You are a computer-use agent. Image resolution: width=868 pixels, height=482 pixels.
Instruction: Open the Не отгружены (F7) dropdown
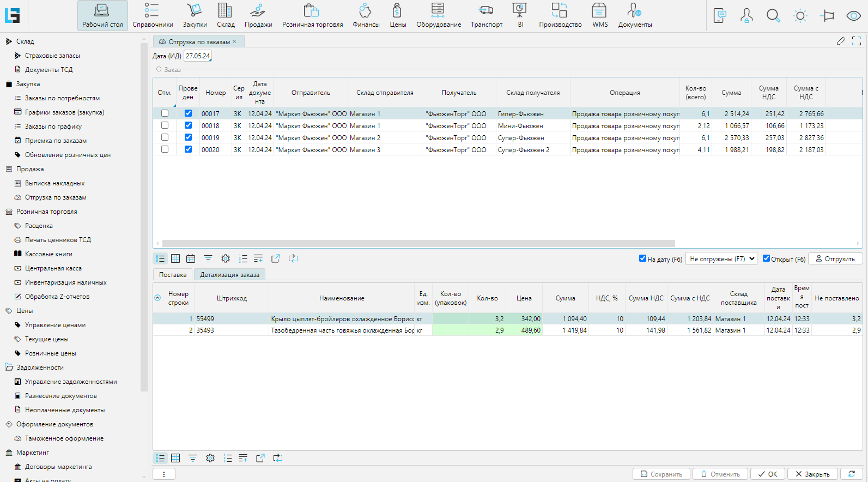tap(721, 259)
